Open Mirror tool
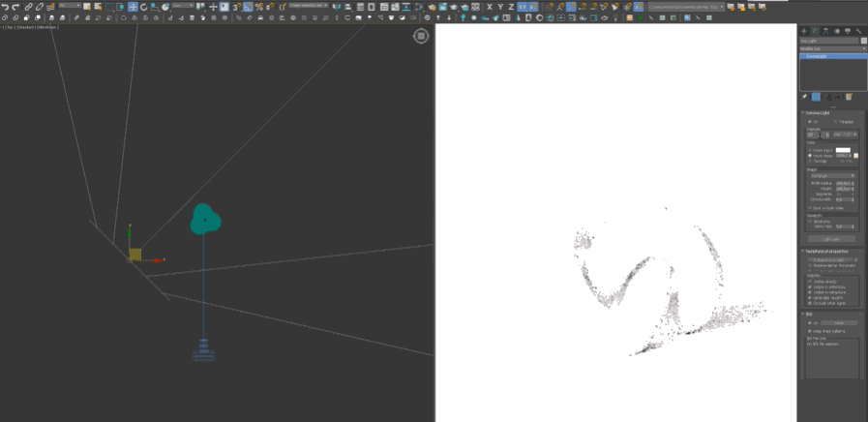868x422 pixels. 337,7
